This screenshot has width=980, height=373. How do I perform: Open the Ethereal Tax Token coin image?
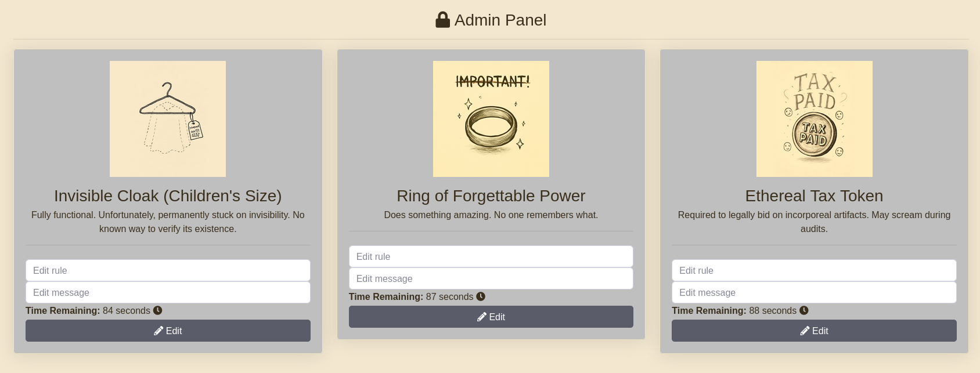pyautogui.click(x=814, y=119)
